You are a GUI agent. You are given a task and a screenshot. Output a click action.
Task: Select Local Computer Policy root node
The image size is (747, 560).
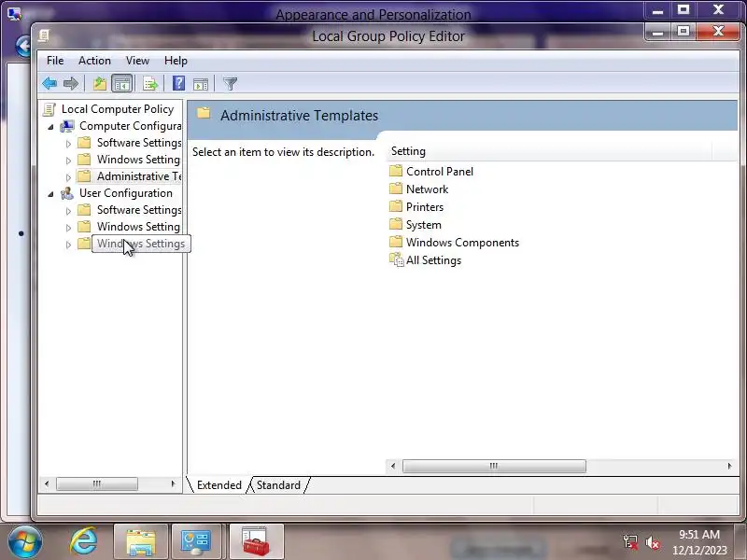point(118,109)
